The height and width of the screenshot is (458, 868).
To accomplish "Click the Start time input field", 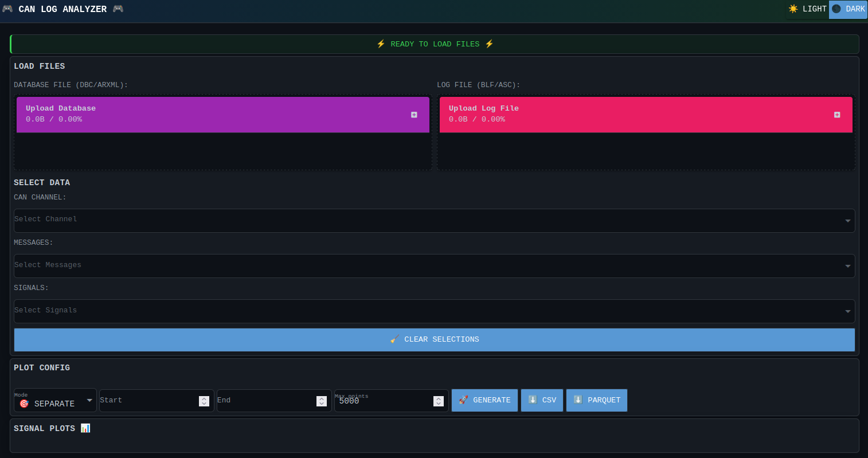I will 157,401.
